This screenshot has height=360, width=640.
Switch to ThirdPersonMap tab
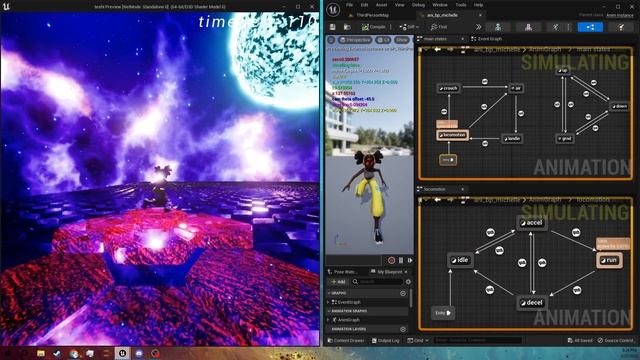tap(372, 15)
